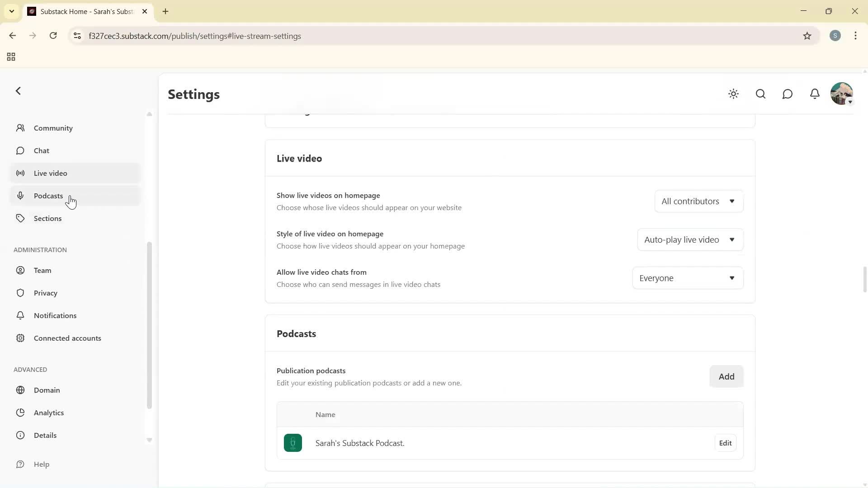Expand the 'Everyone' live chat dropdown
Screen dimensions: 868x488
pyautogui.click(x=688, y=278)
